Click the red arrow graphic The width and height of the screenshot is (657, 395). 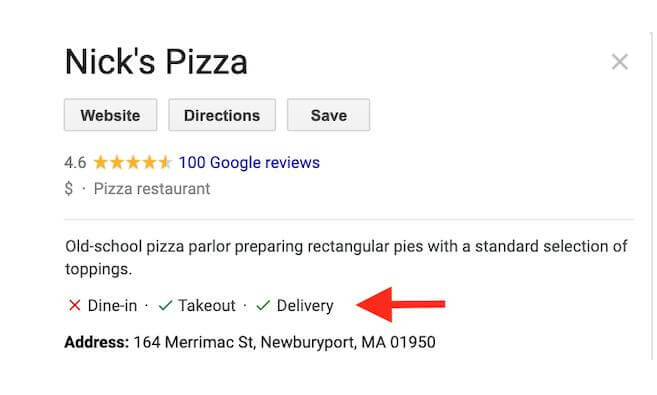pyautogui.click(x=401, y=305)
